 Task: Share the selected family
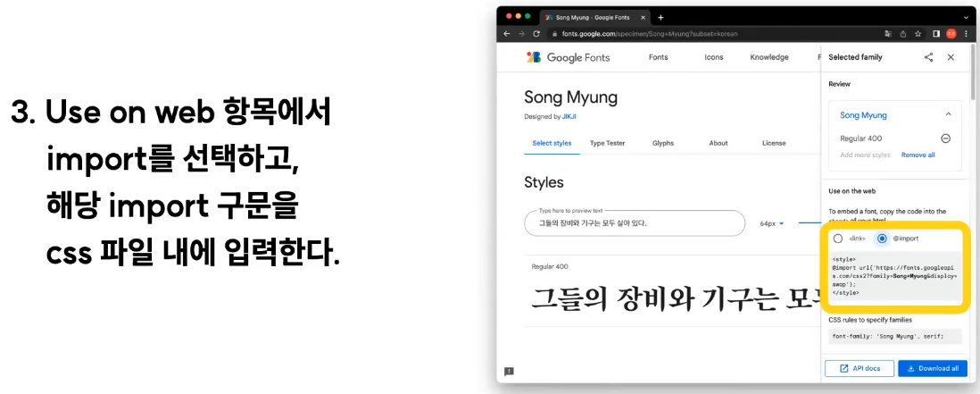pos(929,57)
